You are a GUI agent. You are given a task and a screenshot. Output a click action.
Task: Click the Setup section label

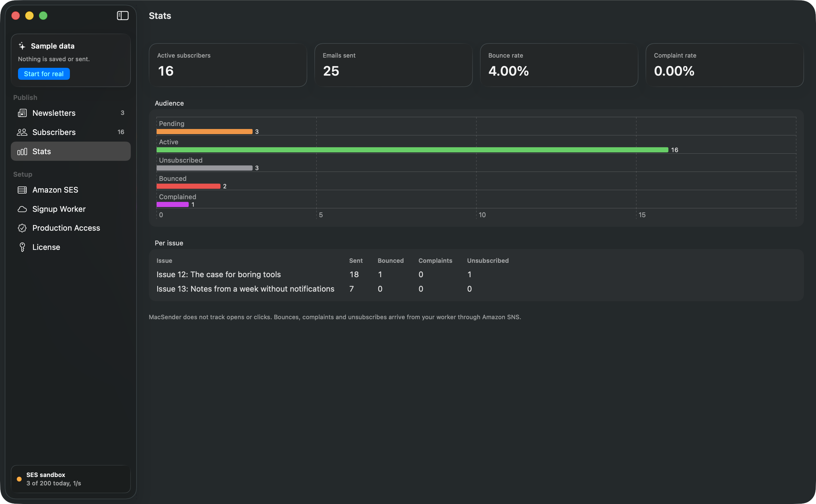[x=23, y=174]
